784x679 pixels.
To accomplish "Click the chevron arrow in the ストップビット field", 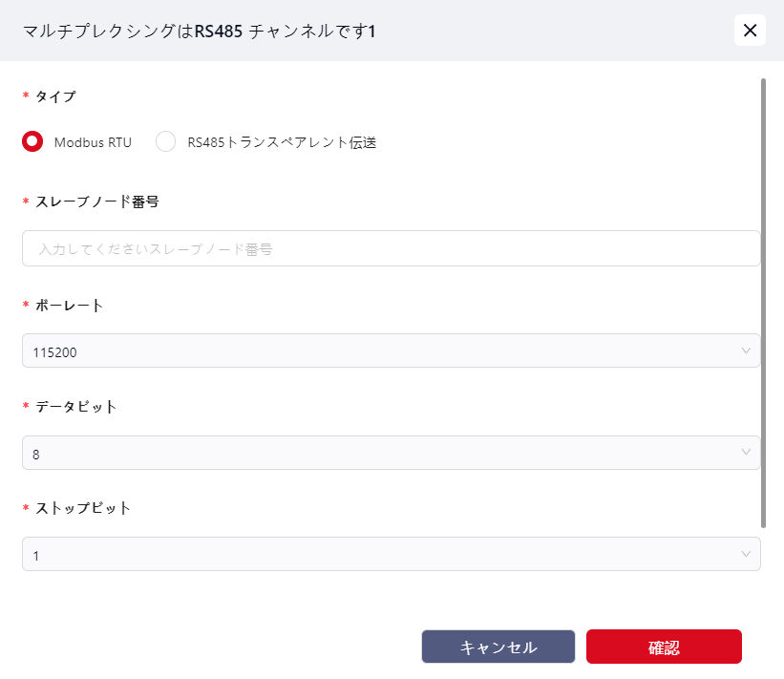I will click(x=746, y=554).
